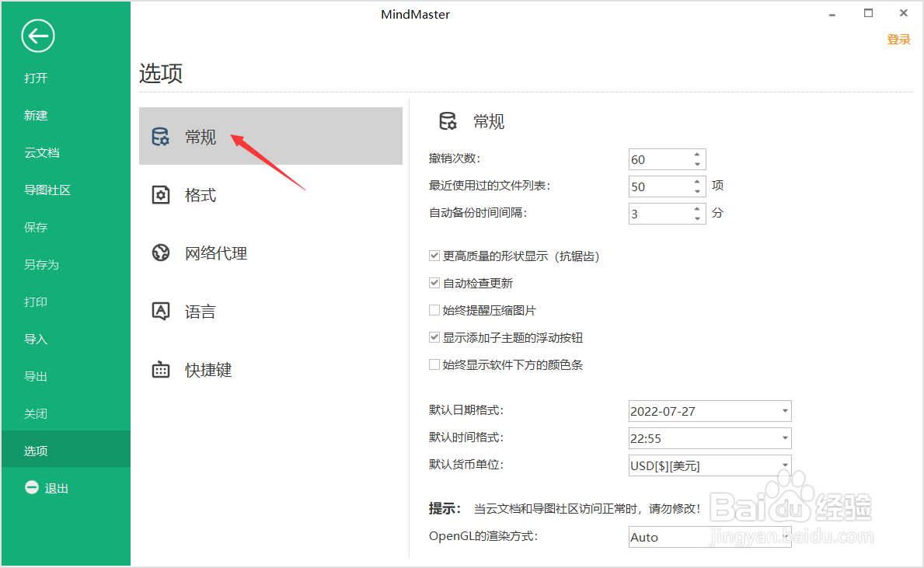Click the 格式 gear document icon
Viewport: 924px width, 568px height.
[160, 194]
